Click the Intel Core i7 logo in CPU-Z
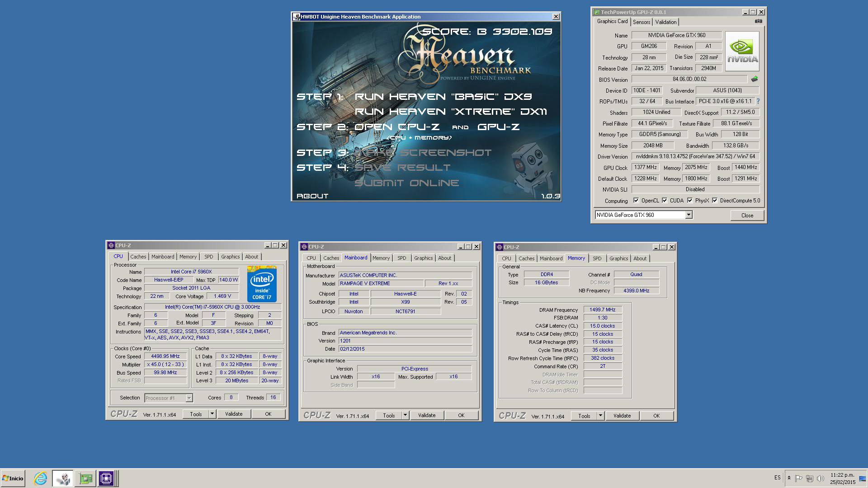 [262, 284]
